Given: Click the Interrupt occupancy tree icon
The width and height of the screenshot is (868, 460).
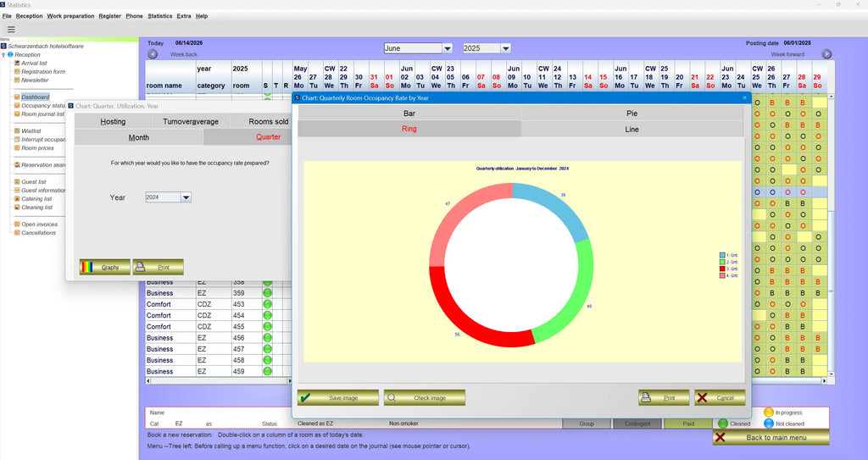Looking at the screenshot, I should pyautogui.click(x=17, y=140).
